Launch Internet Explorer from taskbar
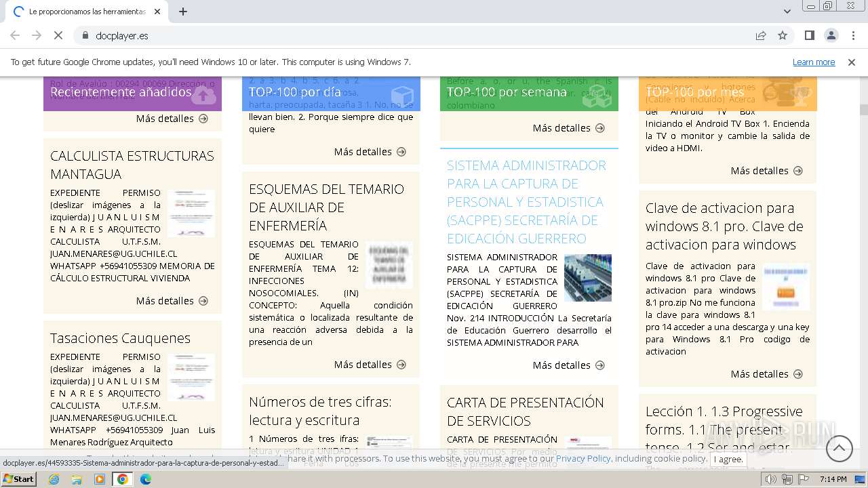868x488 pixels. click(54, 479)
